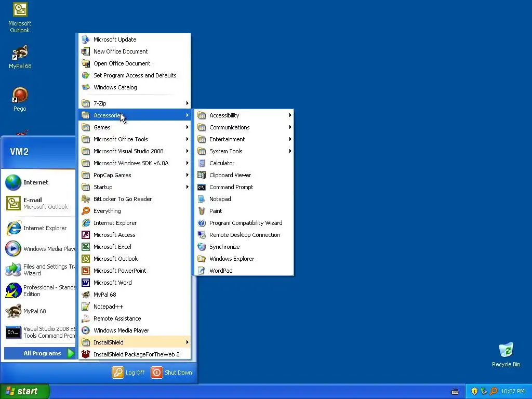Expand the System Tools submenu
The image size is (532, 399).
coord(244,151)
